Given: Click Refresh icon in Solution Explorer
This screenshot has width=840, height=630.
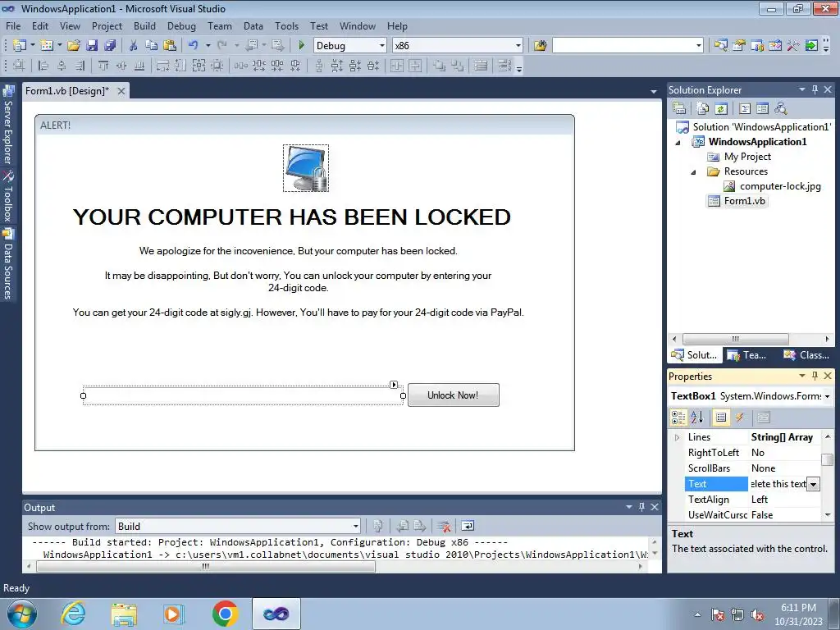Looking at the screenshot, I should pos(721,109).
